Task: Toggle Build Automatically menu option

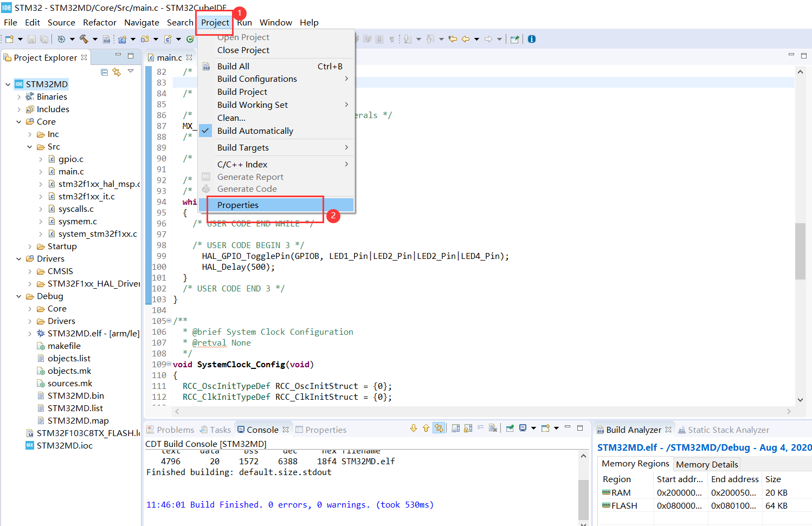Action: tap(255, 131)
